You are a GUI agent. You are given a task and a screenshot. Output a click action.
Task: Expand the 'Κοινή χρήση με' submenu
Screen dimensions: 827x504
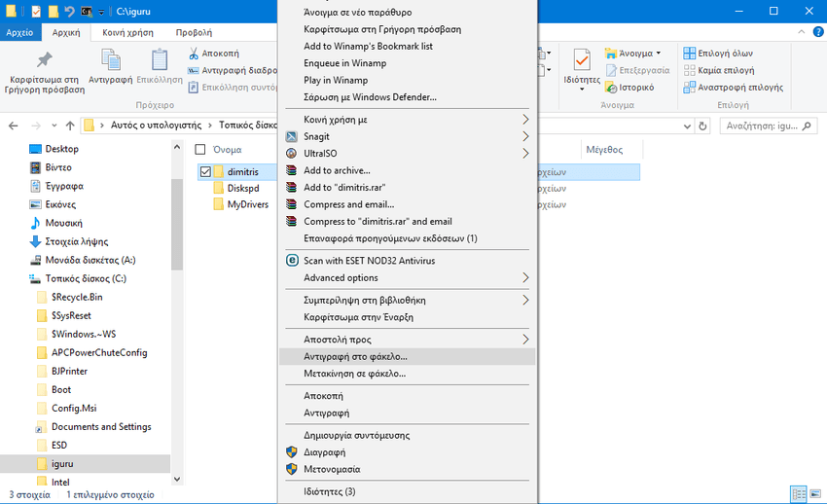coord(525,120)
